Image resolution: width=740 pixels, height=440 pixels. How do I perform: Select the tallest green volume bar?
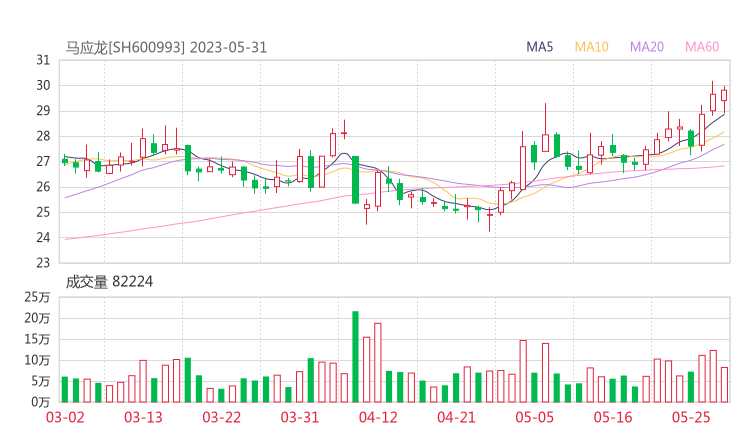click(355, 357)
